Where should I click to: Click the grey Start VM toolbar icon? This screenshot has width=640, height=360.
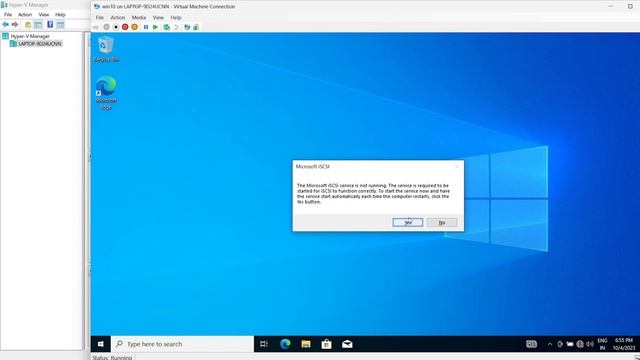pyautogui.click(x=107, y=27)
